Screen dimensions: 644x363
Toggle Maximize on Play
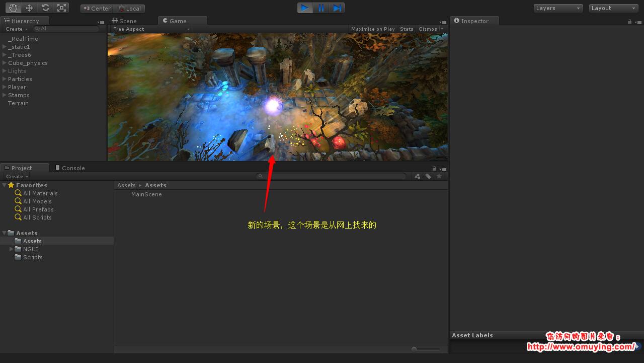(x=373, y=29)
